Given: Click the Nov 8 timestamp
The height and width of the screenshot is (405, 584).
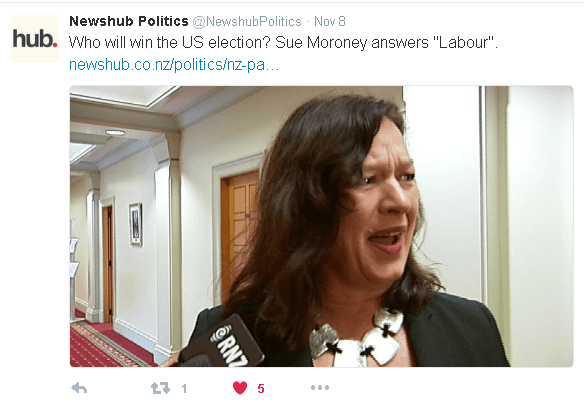Looking at the screenshot, I should (x=330, y=22).
